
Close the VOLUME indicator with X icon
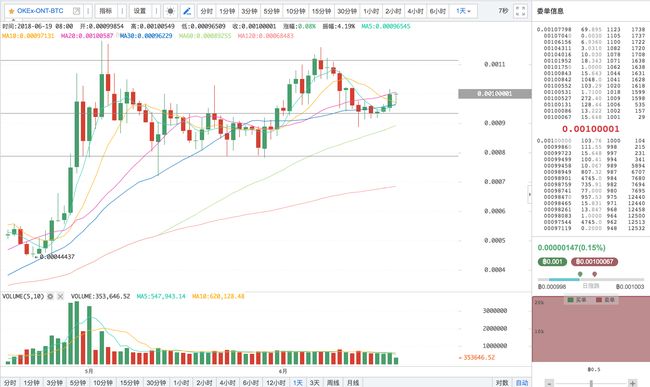pyautogui.click(x=61, y=296)
